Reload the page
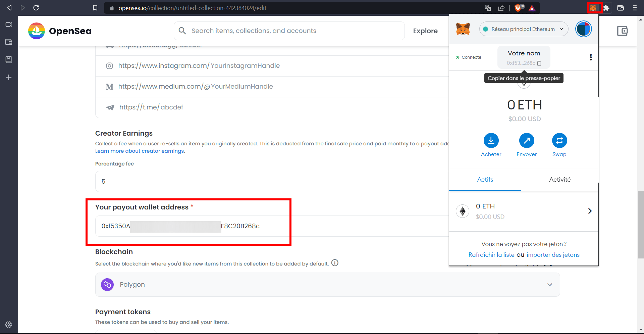The image size is (644, 334). 36,8
